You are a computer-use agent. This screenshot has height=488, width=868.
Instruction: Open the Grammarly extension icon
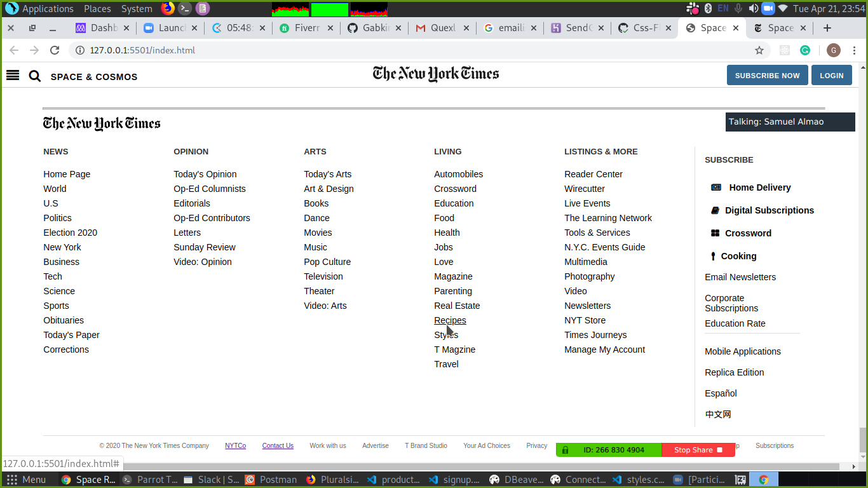805,50
